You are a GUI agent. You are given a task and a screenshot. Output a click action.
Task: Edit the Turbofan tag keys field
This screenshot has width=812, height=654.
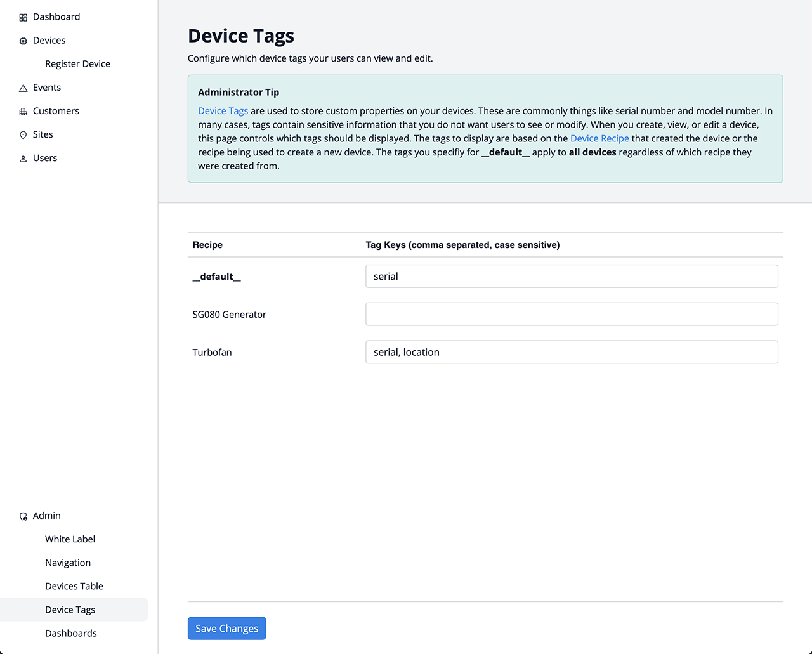tap(571, 353)
